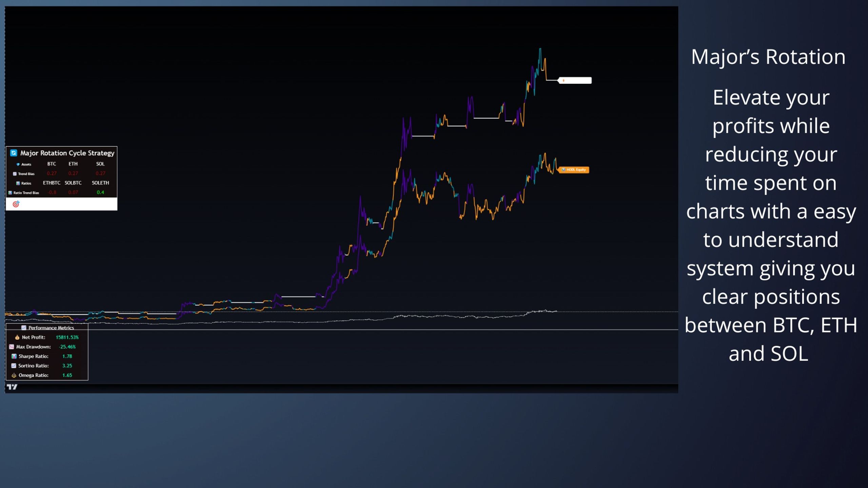Click the Ratio Trend Bias icon
Screen dimensions: 868x488
pyautogui.click(x=10, y=192)
